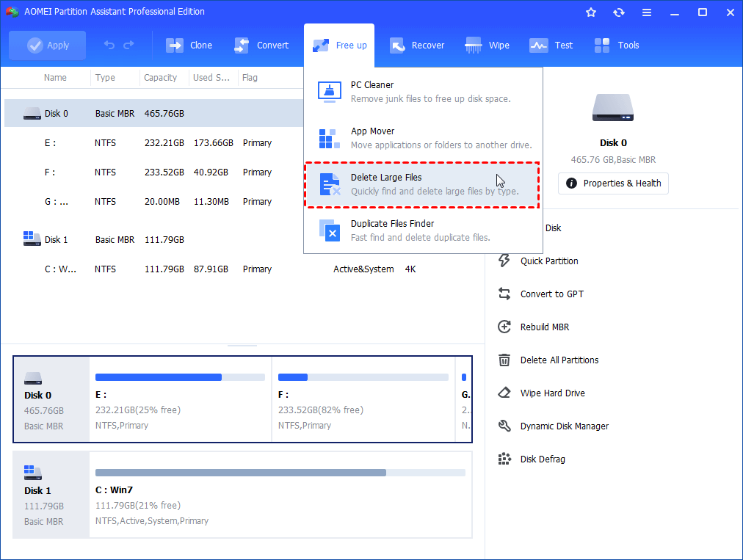Select Delete Large Files menu entry
Screen dimensions: 743x560
click(x=423, y=184)
